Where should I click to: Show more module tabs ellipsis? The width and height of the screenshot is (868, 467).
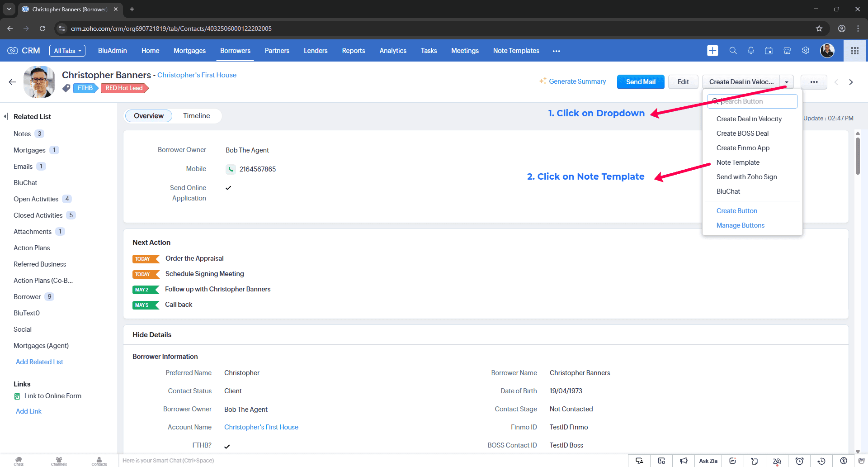pos(556,51)
